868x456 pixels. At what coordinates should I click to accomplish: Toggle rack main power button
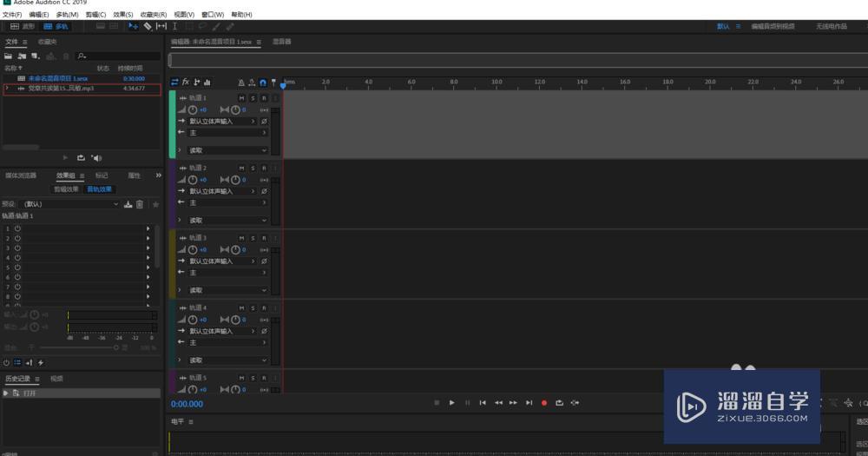coord(6,362)
